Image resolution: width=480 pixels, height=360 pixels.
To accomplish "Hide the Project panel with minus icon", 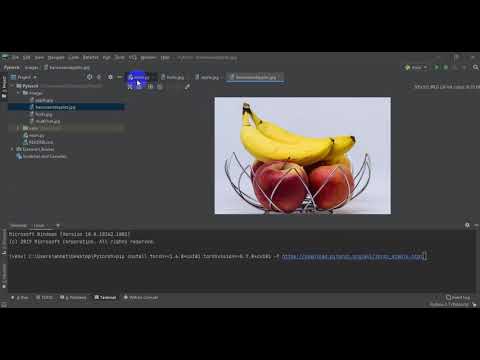I will tap(120, 77).
